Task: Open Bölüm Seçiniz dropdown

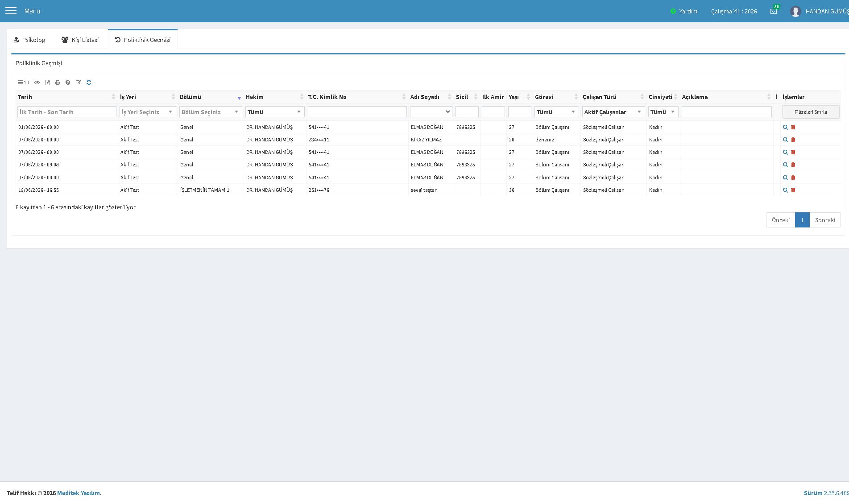Action: 211,112
